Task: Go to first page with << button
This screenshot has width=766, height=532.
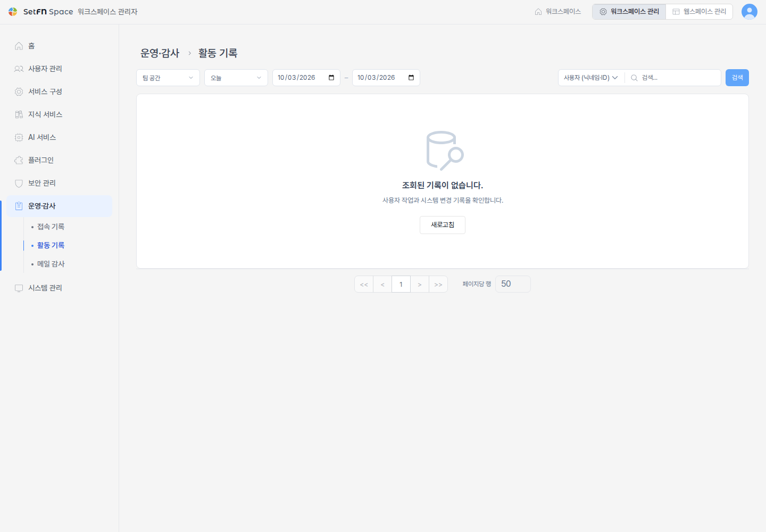Action: tap(364, 284)
